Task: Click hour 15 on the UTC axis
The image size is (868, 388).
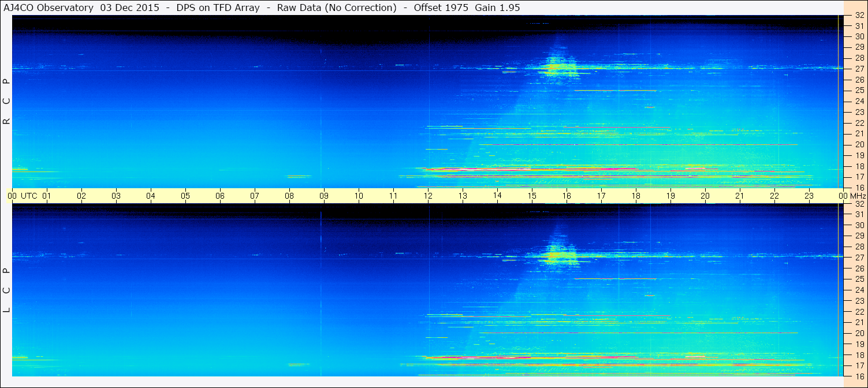Action: [x=532, y=196]
